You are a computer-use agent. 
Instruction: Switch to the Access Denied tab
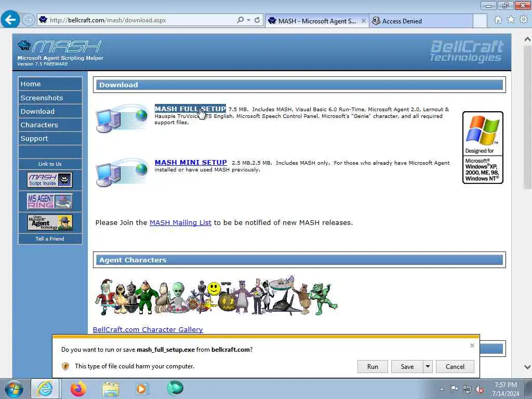(421, 21)
